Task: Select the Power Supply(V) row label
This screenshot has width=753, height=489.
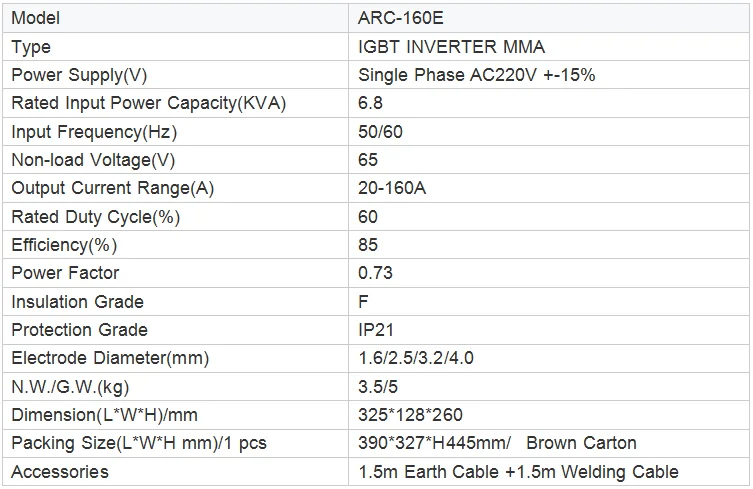Action: click(x=79, y=75)
